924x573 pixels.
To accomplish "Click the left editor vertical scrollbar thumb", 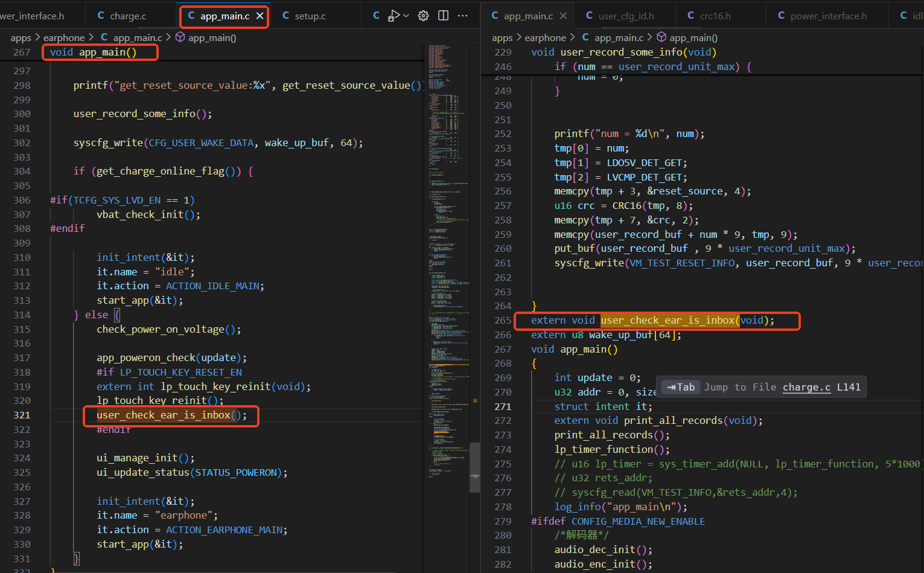I will [475, 467].
